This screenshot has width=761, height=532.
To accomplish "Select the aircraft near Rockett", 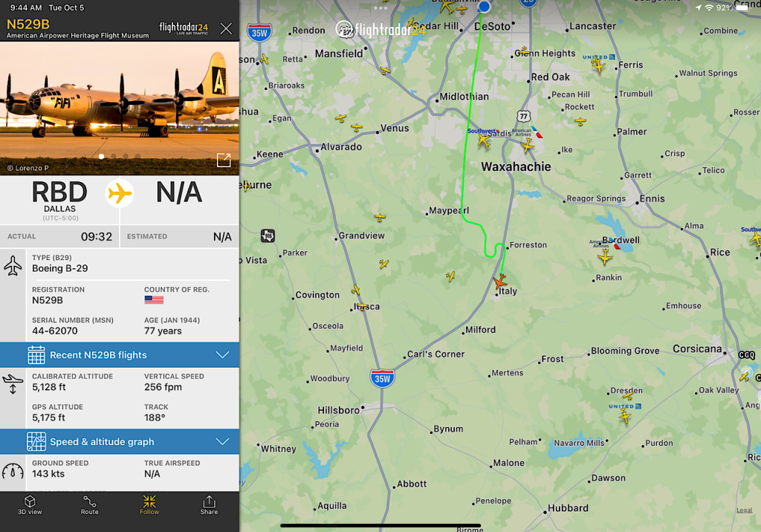I will [x=580, y=121].
